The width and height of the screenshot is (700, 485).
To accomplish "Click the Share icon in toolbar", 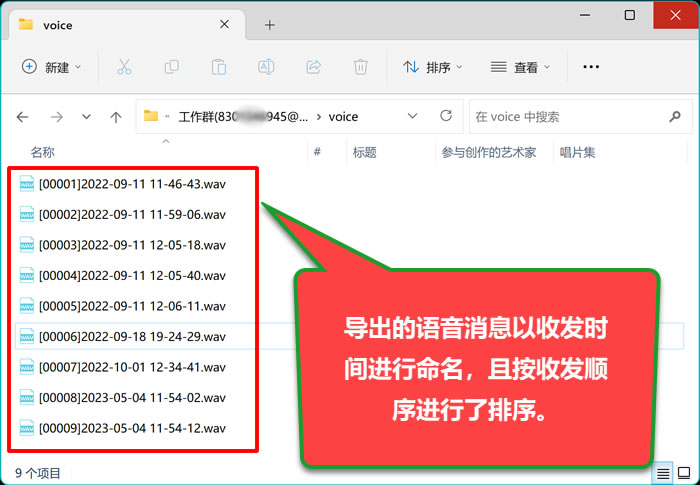I will point(313,67).
